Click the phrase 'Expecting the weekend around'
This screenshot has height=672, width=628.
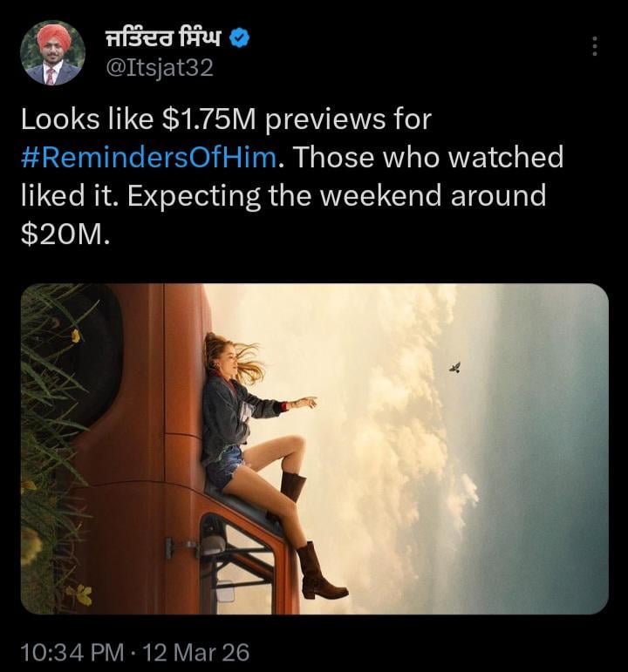click(337, 195)
